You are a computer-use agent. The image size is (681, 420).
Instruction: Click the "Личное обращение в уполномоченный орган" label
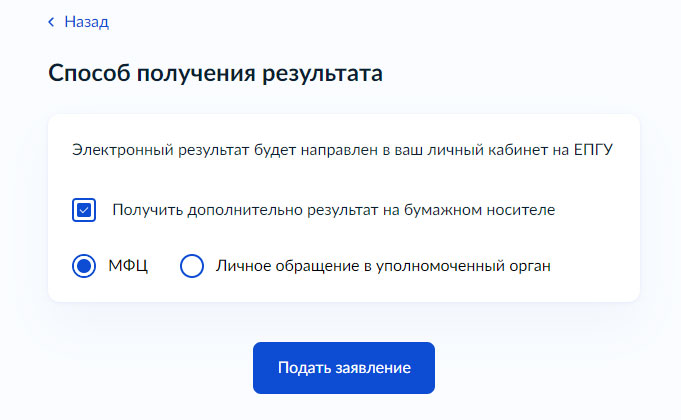point(383,266)
